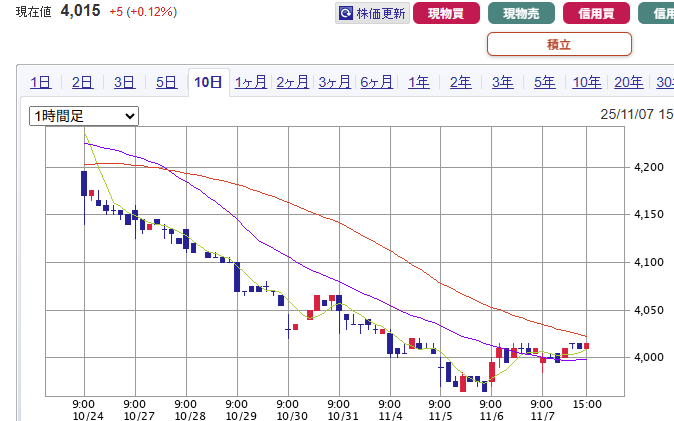Select the 3日 period tab
Image resolution: width=674 pixels, height=421 pixels.
click(124, 82)
